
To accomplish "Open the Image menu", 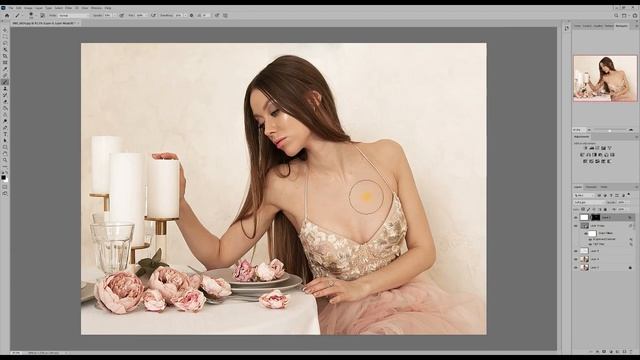I will [x=28, y=8].
